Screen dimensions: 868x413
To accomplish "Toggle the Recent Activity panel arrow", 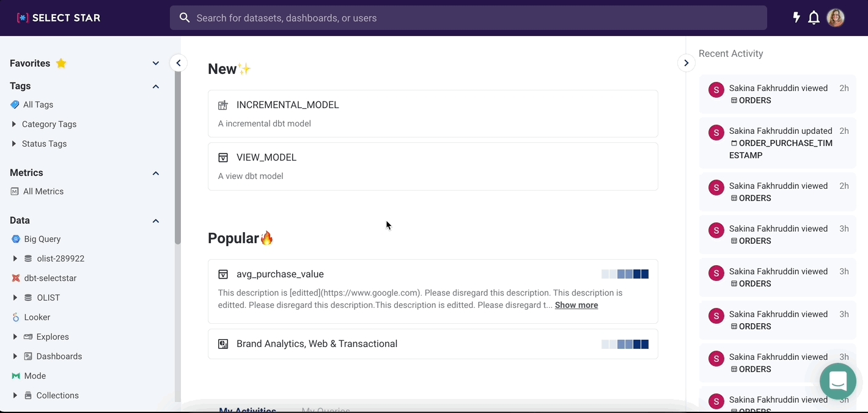I will tap(686, 63).
